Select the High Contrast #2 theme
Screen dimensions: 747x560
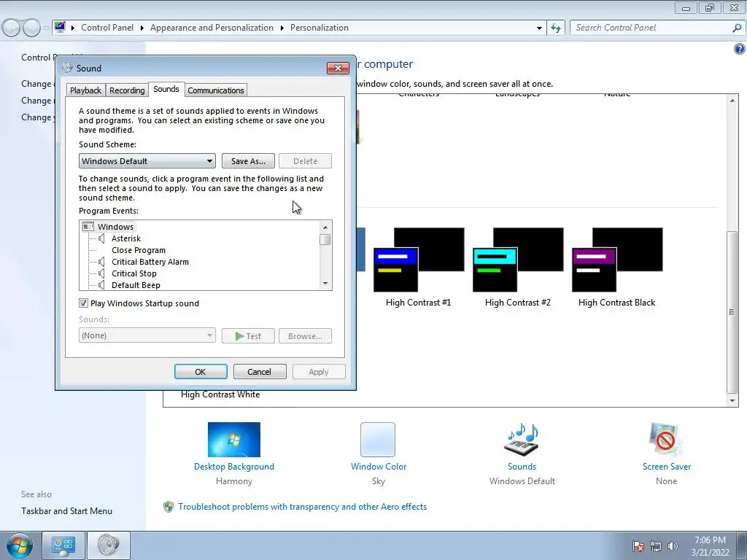click(518, 267)
